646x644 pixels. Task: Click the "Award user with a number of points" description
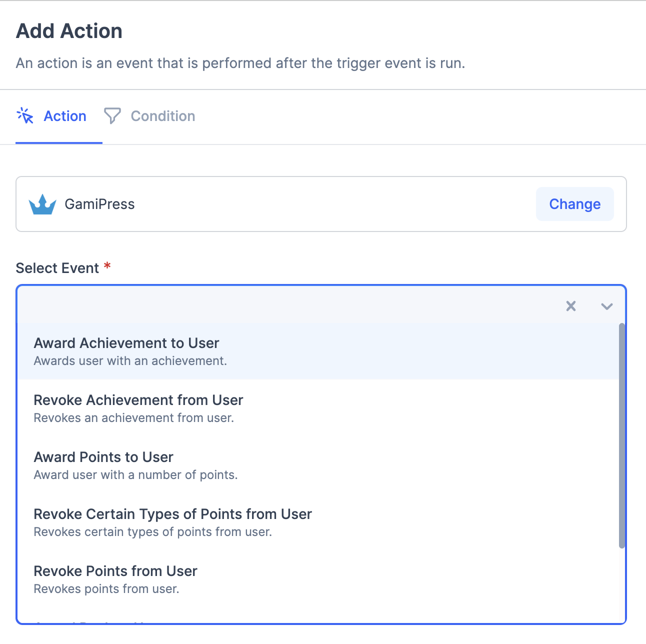(135, 475)
